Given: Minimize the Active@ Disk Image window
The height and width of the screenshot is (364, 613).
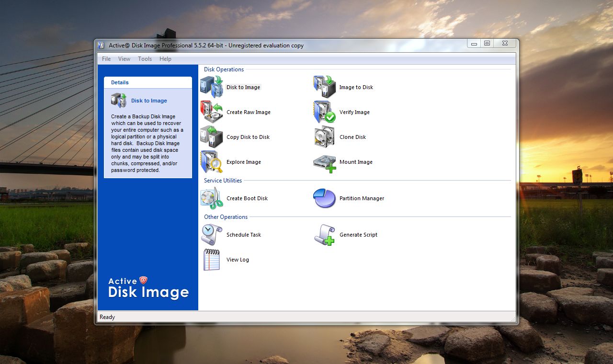Looking at the screenshot, I should 474,44.
